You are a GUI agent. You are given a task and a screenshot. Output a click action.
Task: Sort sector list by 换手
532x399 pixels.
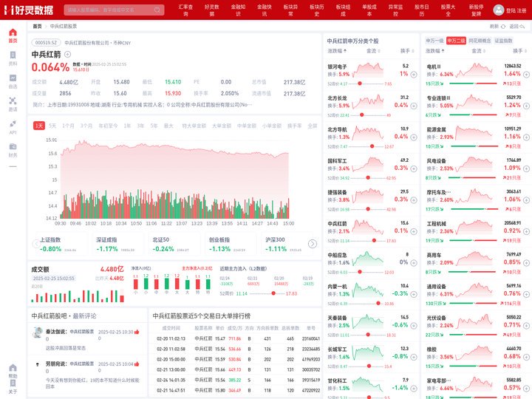[519, 51]
